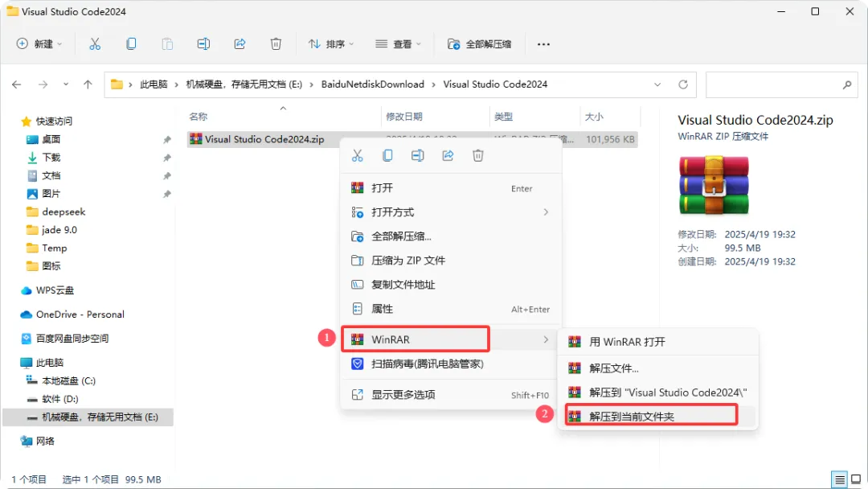This screenshot has width=868, height=489.
Task: Click the Cut icon in the context menu
Action: click(358, 155)
